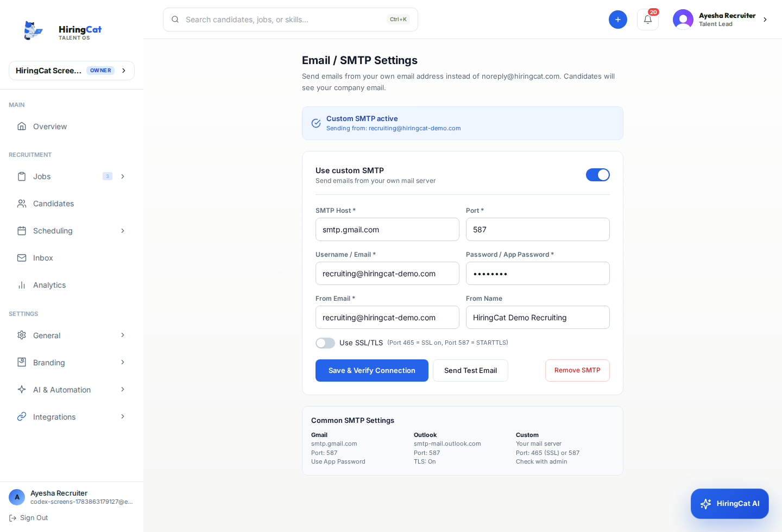Expand the AI & Automation chevron
The height and width of the screenshot is (532, 782).
pyautogui.click(x=123, y=389)
